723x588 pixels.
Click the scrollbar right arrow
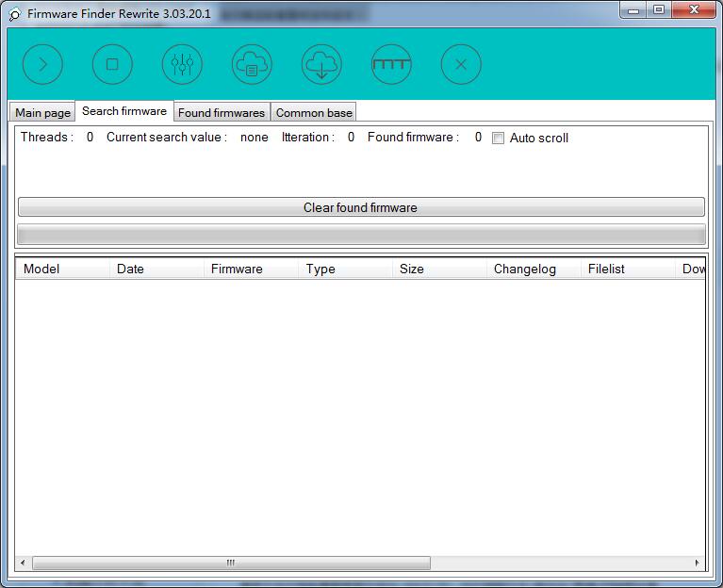697,563
